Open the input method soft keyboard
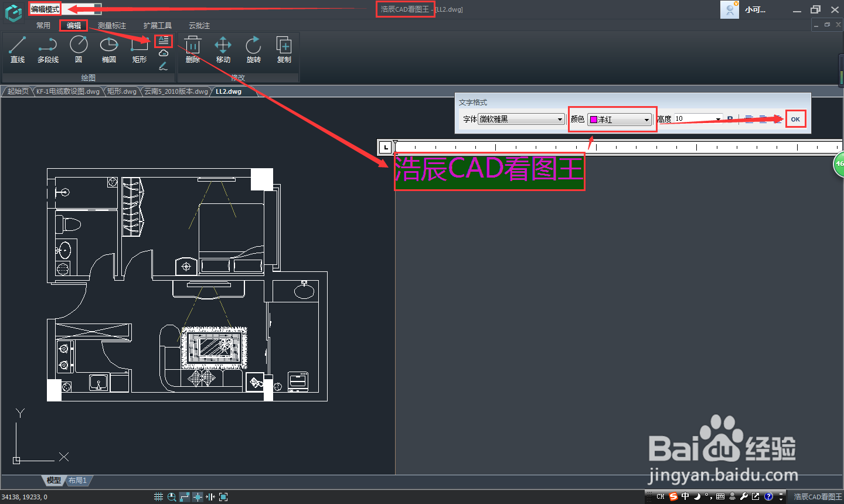Screen dimensions: 844x504 (720, 496)
